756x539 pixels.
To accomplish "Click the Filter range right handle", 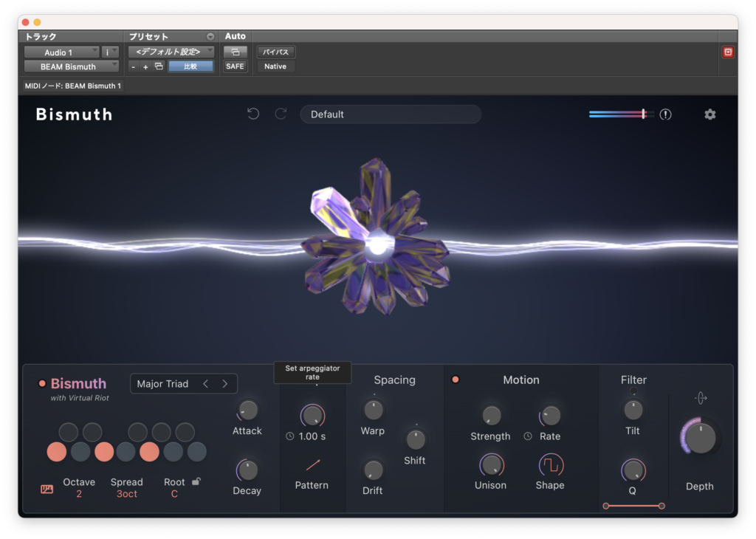I will [661, 506].
